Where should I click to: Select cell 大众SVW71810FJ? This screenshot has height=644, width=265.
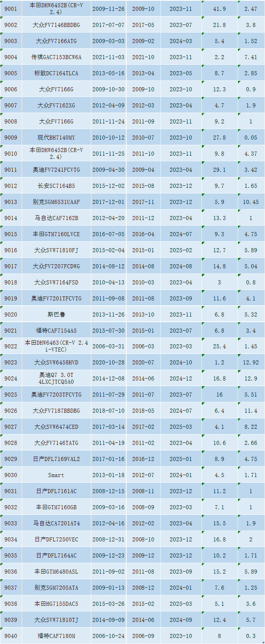tap(56, 250)
